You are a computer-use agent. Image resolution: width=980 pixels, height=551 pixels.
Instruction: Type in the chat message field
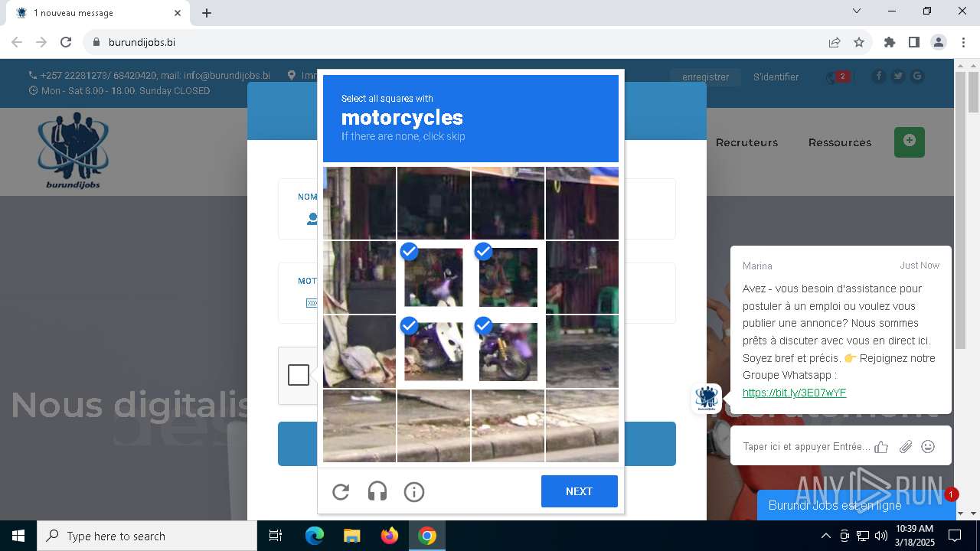(x=806, y=446)
